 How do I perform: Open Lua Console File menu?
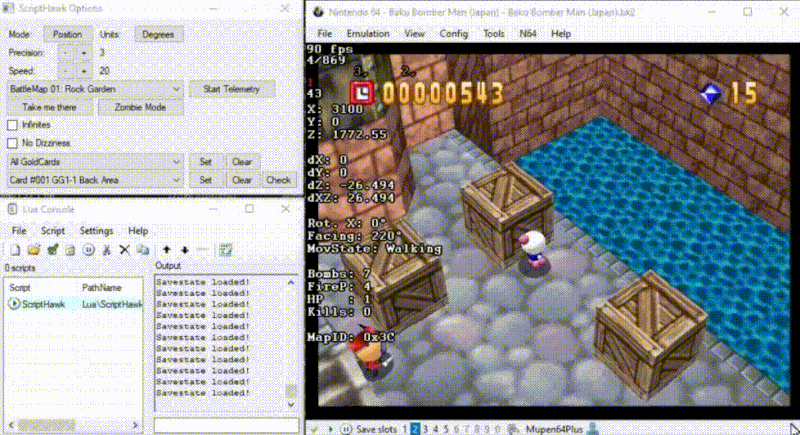point(19,231)
